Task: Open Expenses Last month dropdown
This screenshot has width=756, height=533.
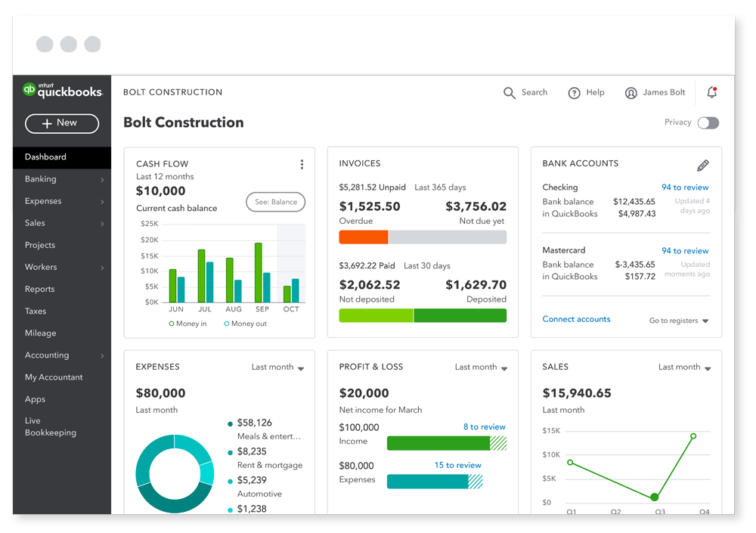Action: tap(277, 367)
